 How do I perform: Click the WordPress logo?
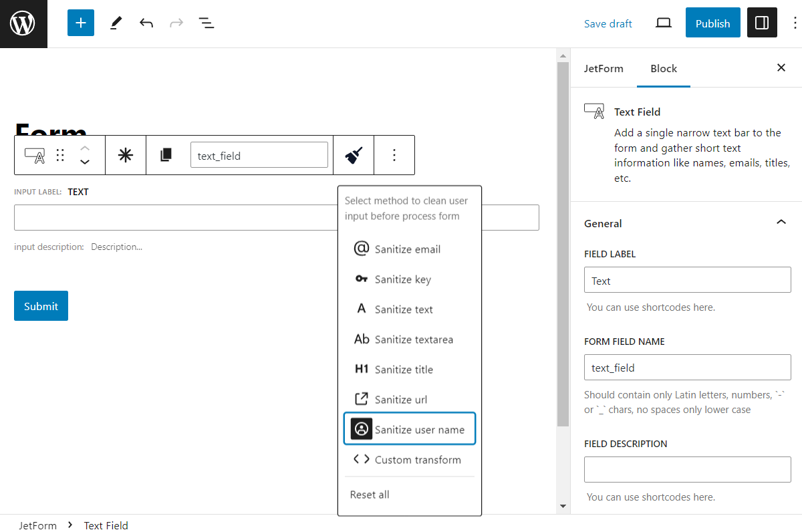(23, 23)
